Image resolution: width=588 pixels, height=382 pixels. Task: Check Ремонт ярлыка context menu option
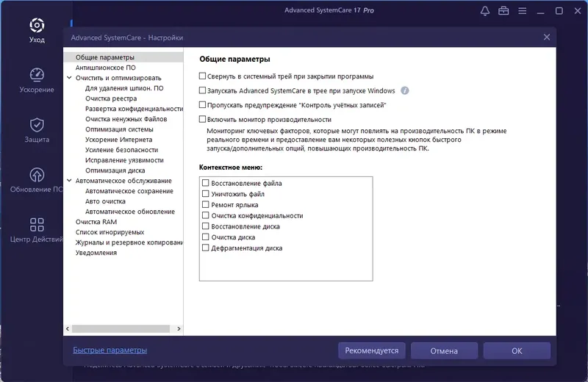coord(206,205)
